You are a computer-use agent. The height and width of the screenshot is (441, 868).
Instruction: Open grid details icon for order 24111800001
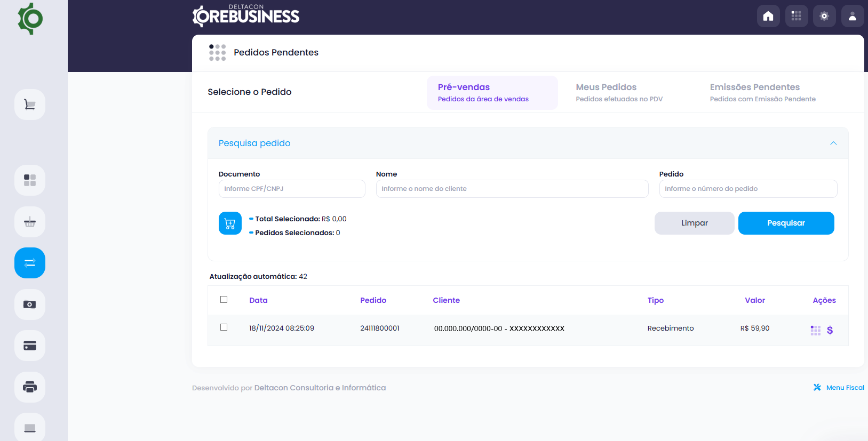pos(816,331)
